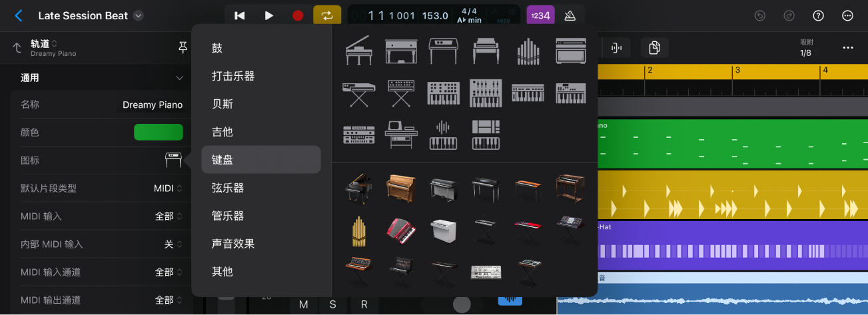Choose the brown upright piano icon
868x315 pixels.
pos(401,188)
